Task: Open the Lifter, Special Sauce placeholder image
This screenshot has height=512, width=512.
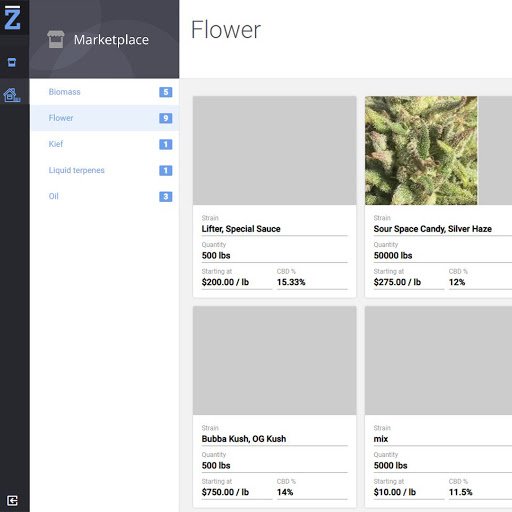Action: coord(274,150)
